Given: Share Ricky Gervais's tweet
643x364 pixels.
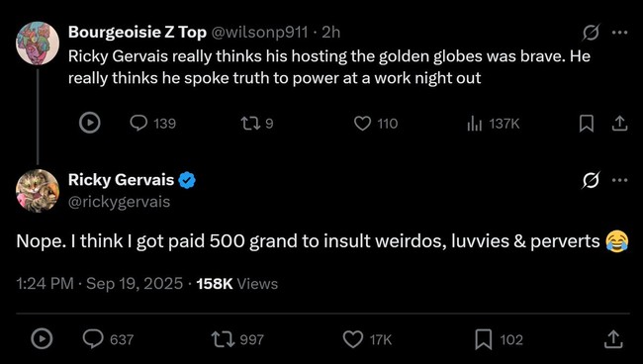Looking at the screenshot, I should point(613,339).
